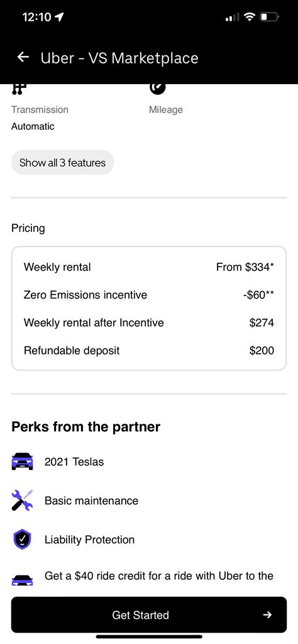Tap the Refundable deposit row
This screenshot has width=298, height=644.
click(x=149, y=351)
